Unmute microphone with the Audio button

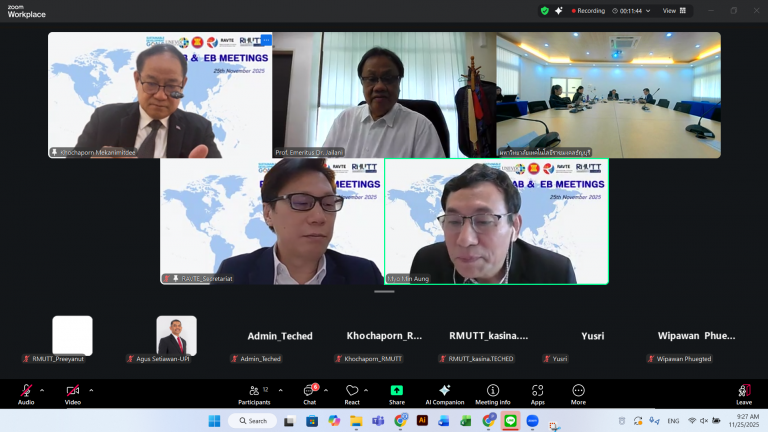click(x=26, y=392)
